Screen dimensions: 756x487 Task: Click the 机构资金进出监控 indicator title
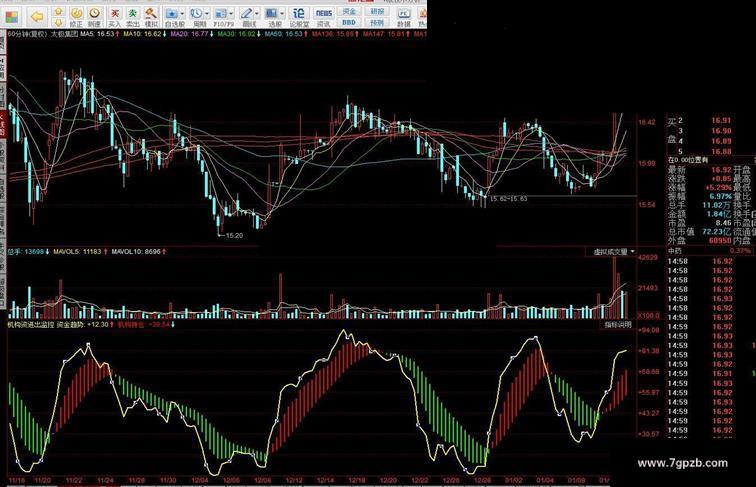click(30, 325)
